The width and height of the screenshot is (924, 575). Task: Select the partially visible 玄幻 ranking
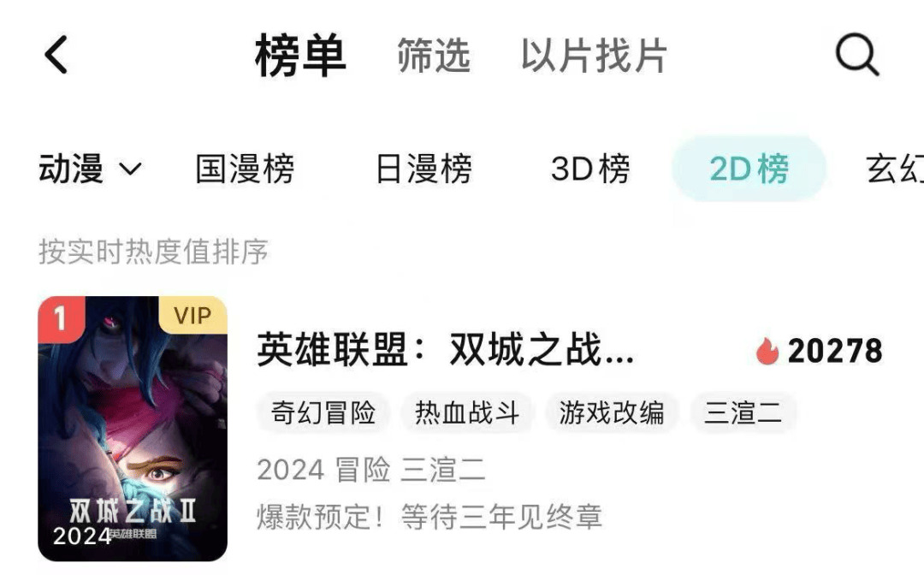(x=895, y=169)
